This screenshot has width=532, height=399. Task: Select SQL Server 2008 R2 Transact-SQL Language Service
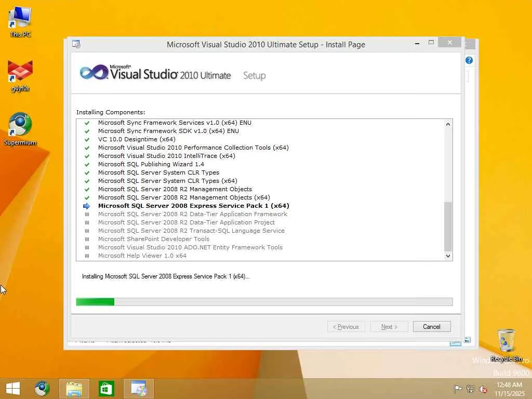pyautogui.click(x=191, y=231)
